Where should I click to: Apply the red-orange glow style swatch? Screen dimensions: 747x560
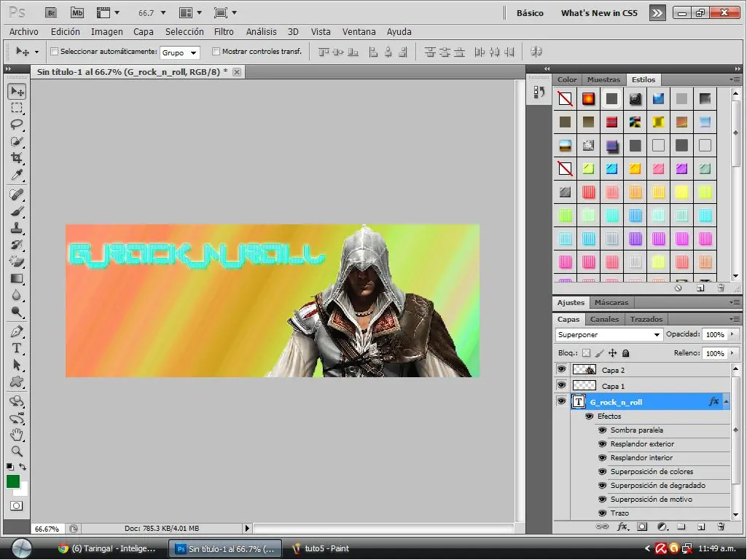pyautogui.click(x=588, y=98)
